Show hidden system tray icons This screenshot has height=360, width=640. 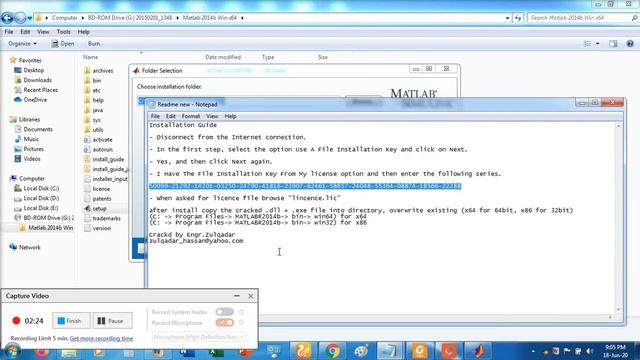(x=533, y=351)
